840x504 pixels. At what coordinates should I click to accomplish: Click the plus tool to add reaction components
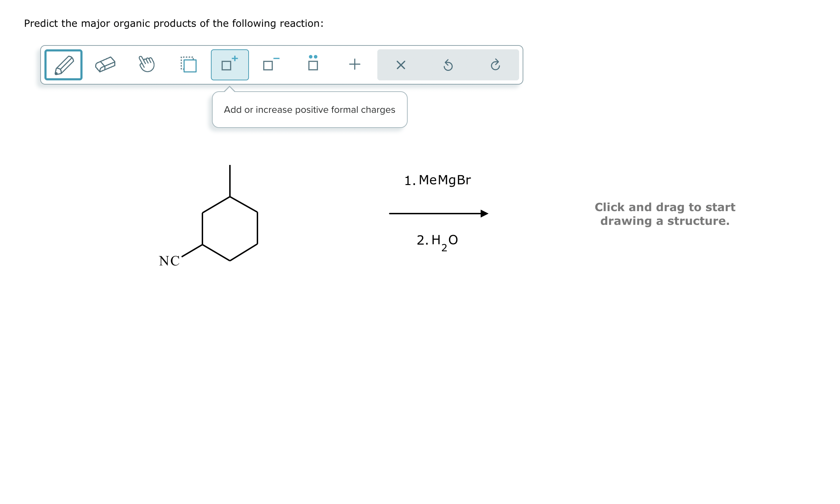point(354,64)
